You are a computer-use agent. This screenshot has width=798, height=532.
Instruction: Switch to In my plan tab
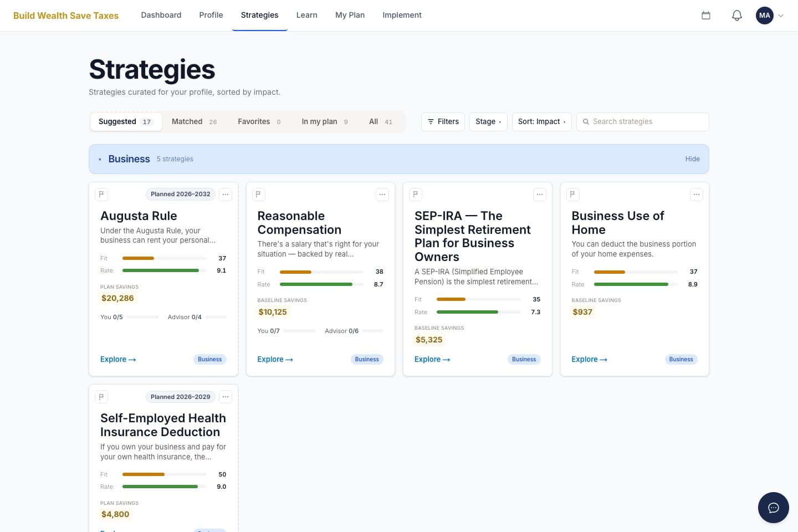click(x=325, y=122)
